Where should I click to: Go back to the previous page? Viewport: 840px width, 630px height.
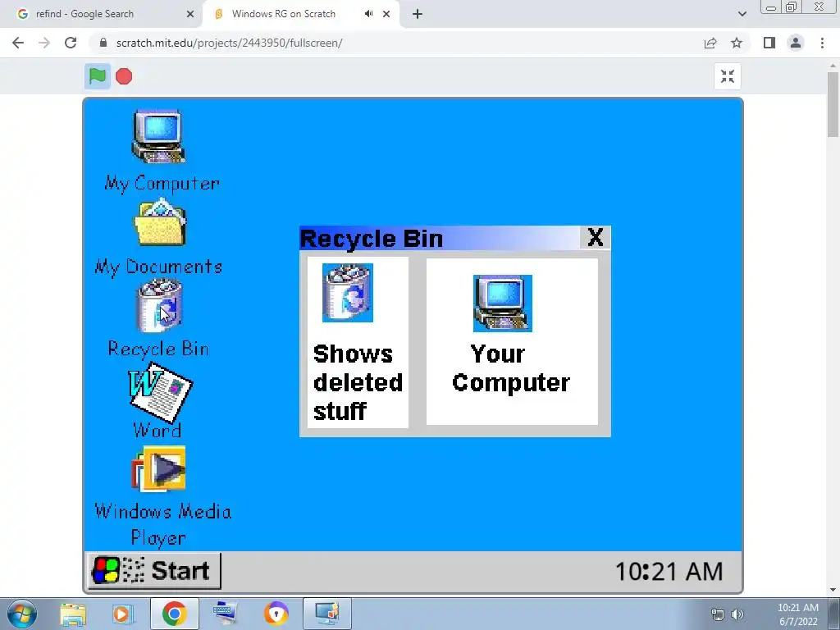(x=18, y=43)
